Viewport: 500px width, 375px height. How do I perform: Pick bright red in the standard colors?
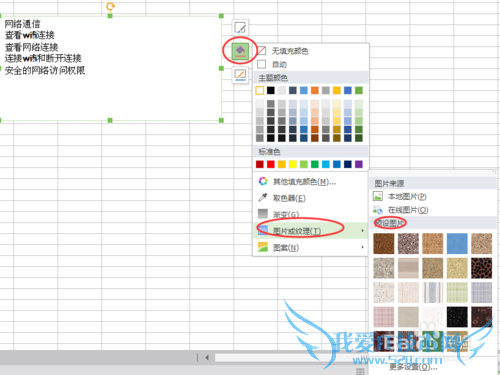(271, 164)
